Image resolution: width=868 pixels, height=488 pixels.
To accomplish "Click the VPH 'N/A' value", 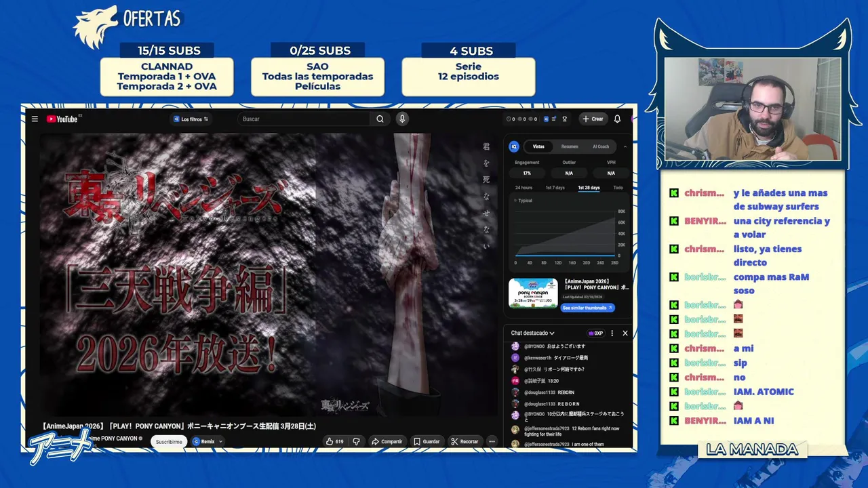I will click(611, 174).
